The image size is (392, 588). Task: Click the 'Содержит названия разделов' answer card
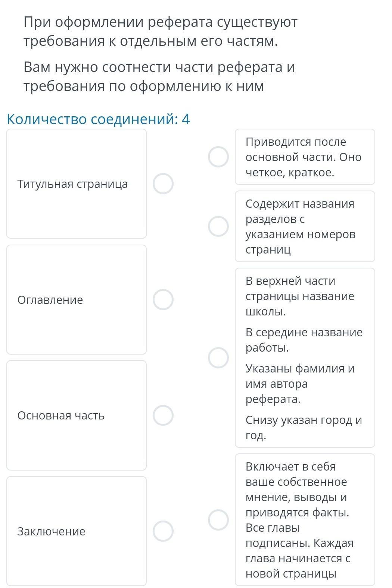tap(305, 226)
